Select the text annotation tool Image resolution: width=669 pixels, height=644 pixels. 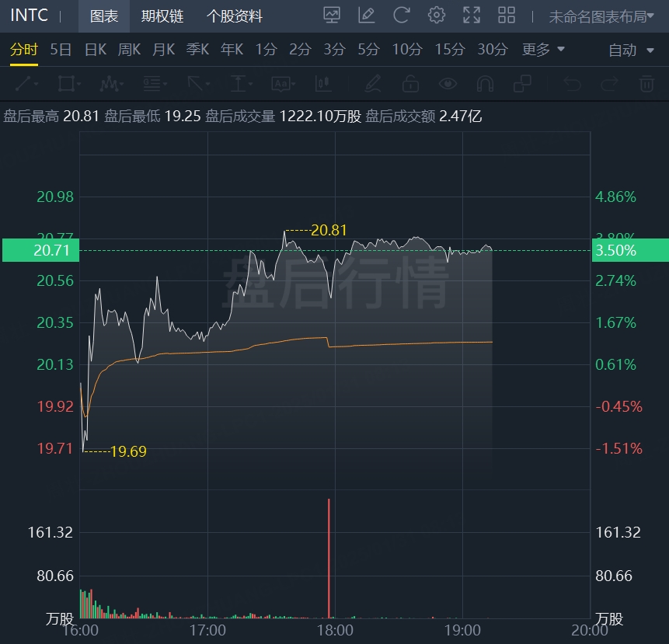click(x=284, y=84)
